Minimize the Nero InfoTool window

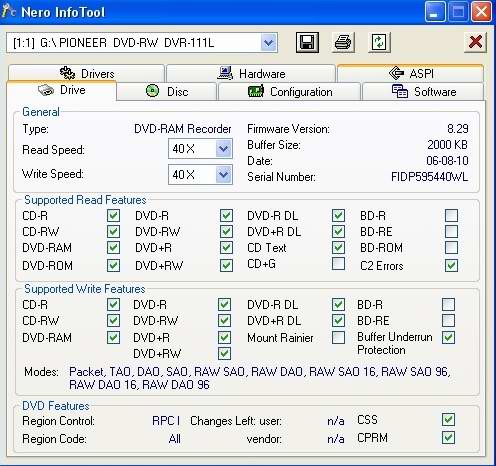(x=434, y=12)
